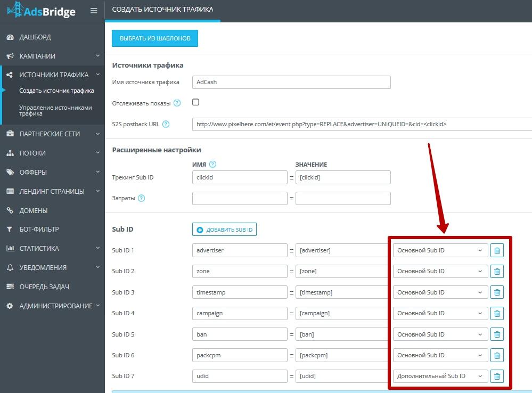Screen dimensions: 532x393
Task: Click the affiliate networks briefcase icon
Action: click(x=10, y=134)
